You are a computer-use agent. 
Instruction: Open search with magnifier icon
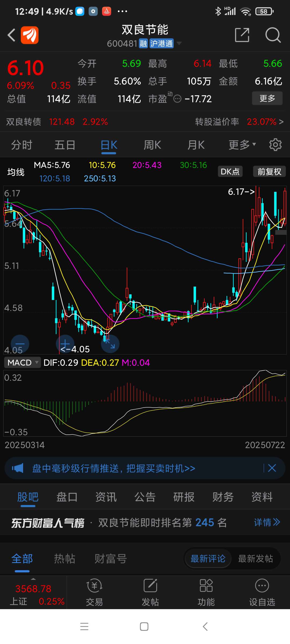(273, 35)
